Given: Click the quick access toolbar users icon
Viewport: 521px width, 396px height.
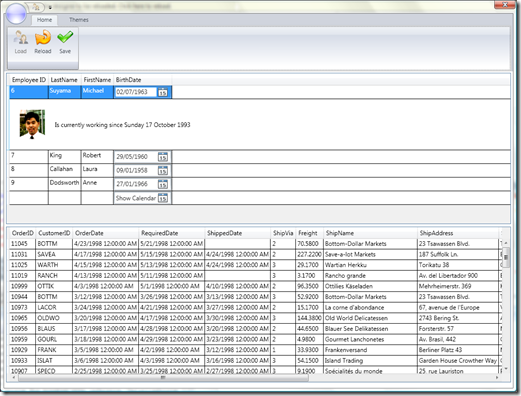Looking at the screenshot, I should click(x=36, y=7).
